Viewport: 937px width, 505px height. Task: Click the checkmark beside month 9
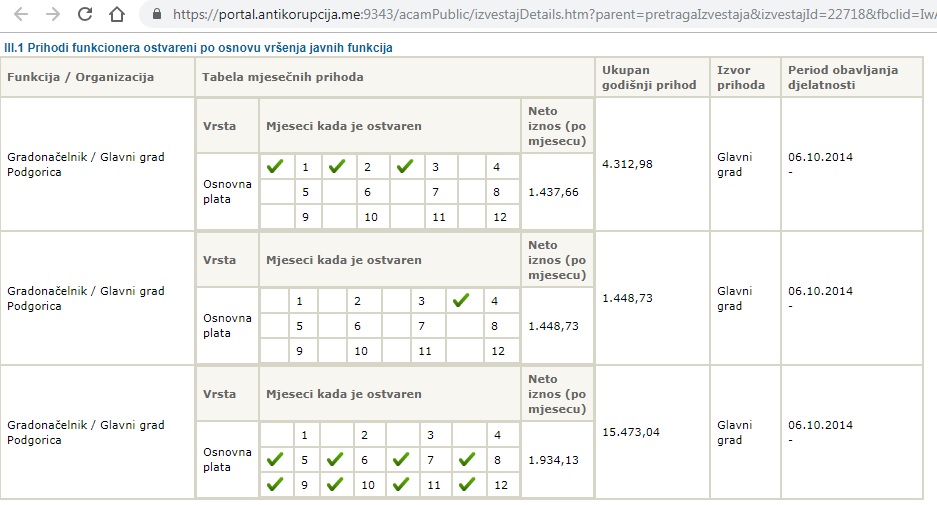[x=275, y=484]
